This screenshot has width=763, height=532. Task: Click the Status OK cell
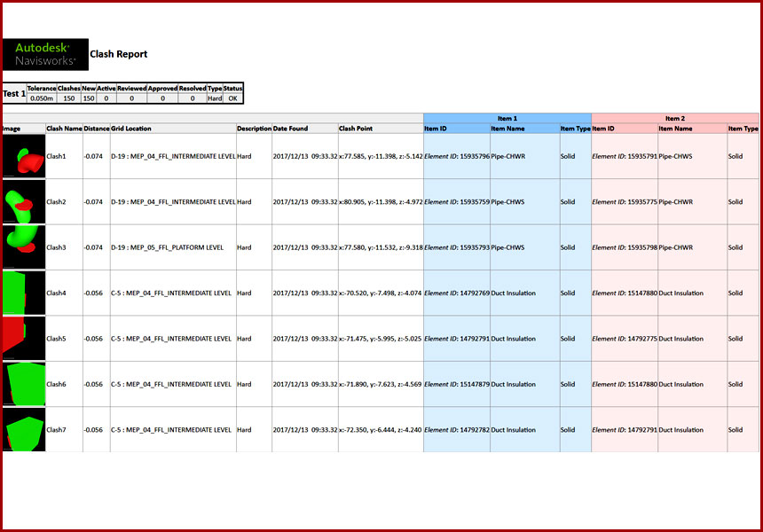(232, 98)
